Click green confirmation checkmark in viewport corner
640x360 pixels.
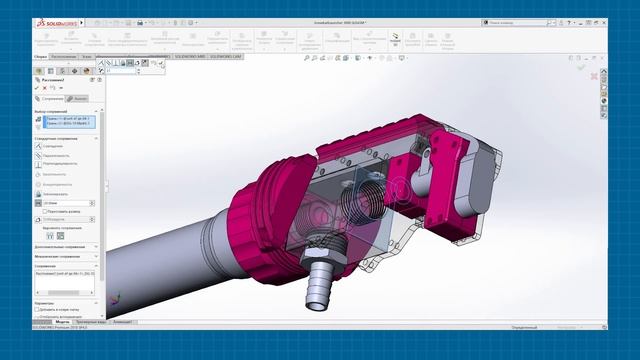click(x=581, y=67)
